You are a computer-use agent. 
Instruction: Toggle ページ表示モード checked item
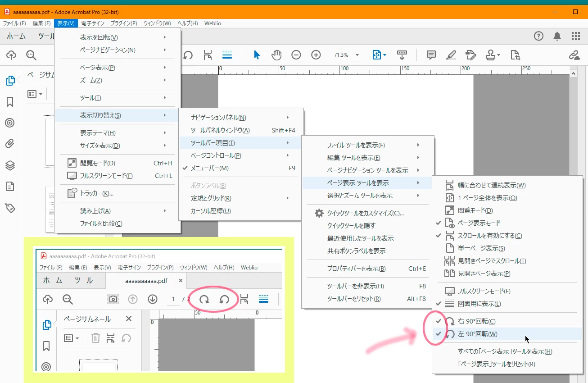[x=507, y=223]
